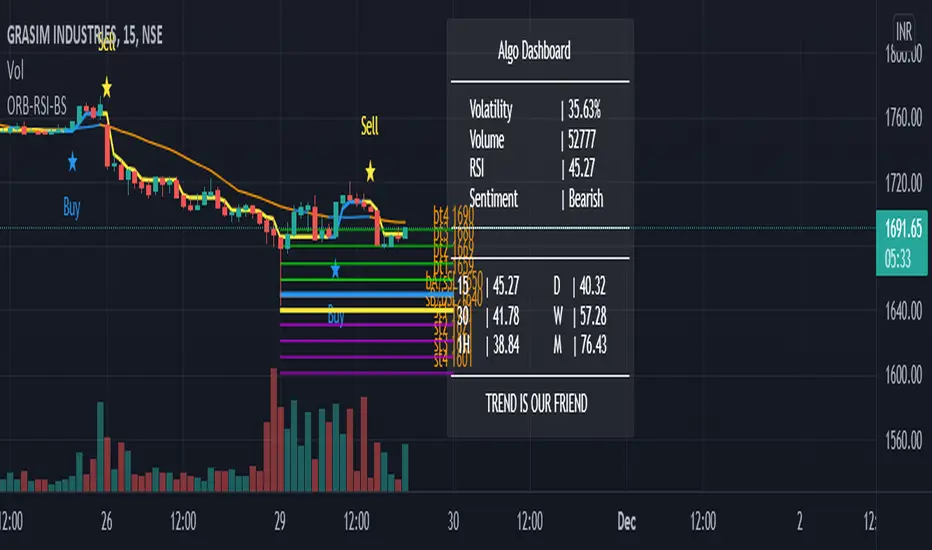The width and height of the screenshot is (932, 550).
Task: Open the INR currency selector
Action: (903, 28)
